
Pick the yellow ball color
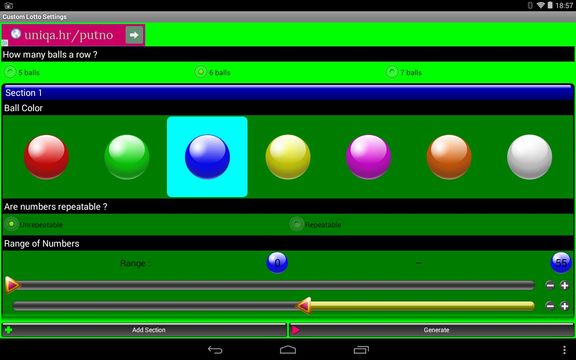288,157
